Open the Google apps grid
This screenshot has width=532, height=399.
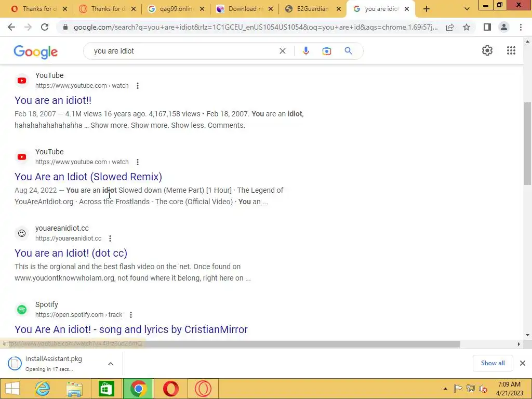[511, 50]
